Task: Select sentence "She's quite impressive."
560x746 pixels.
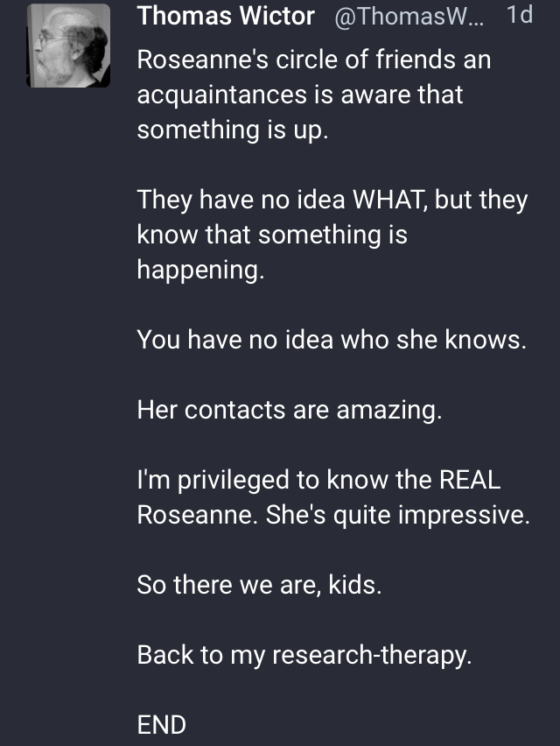Action: click(397, 515)
